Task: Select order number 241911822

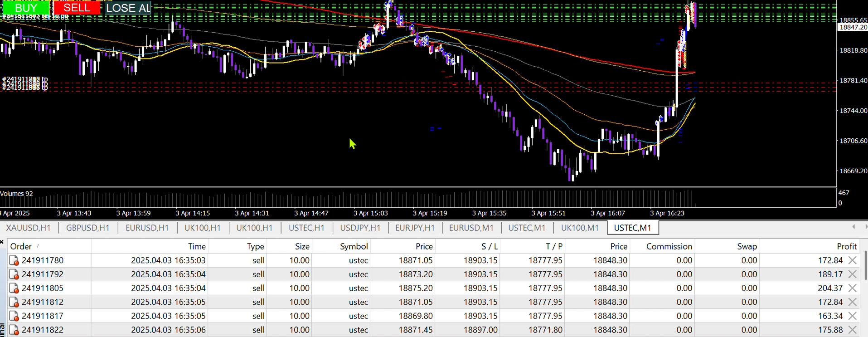Action: (x=43, y=330)
